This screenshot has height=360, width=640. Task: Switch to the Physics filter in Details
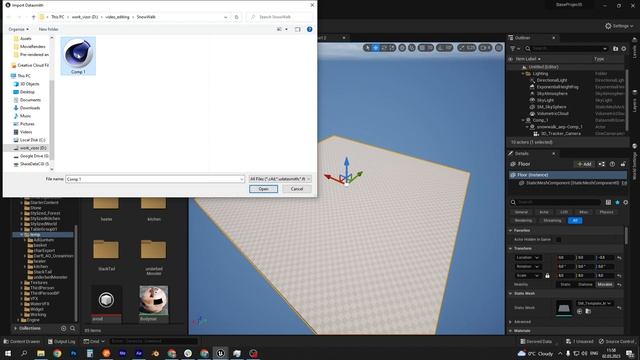[606, 212]
